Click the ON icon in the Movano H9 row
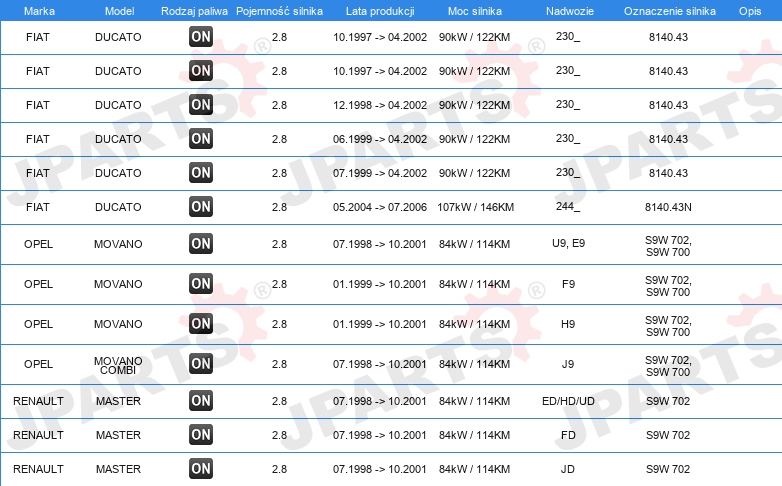782x486 pixels. 201,324
